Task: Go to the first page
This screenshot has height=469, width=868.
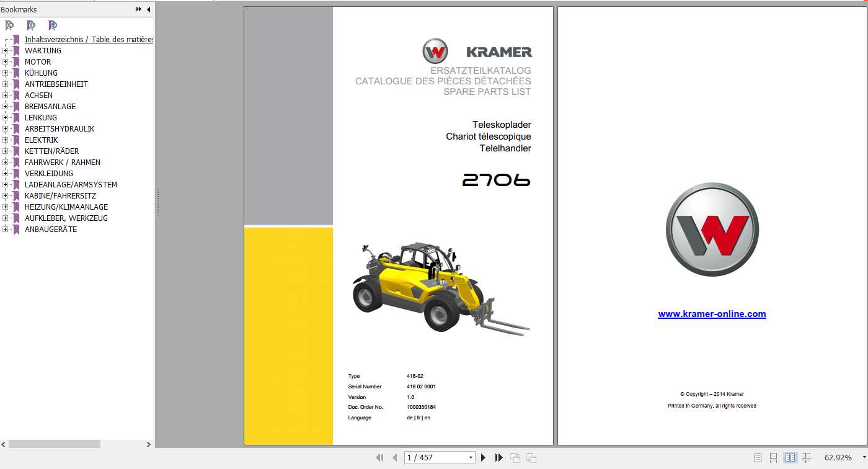Action: [x=379, y=458]
